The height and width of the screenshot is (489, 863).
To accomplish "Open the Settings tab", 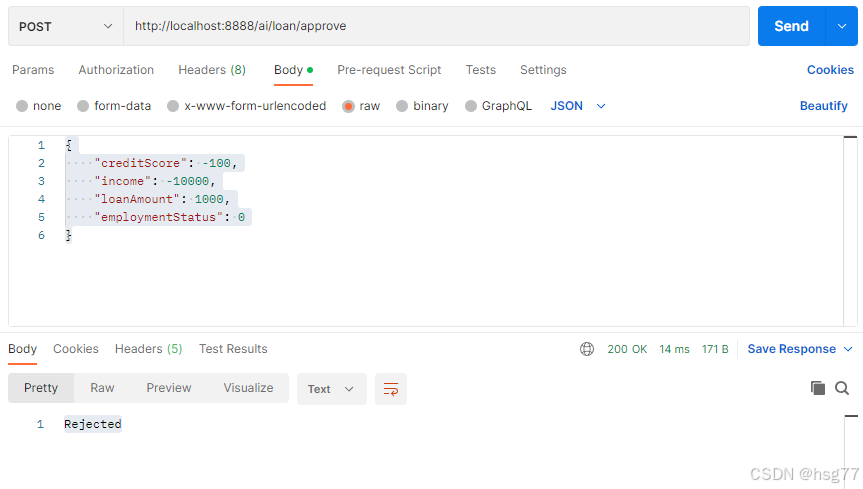I will [x=543, y=70].
